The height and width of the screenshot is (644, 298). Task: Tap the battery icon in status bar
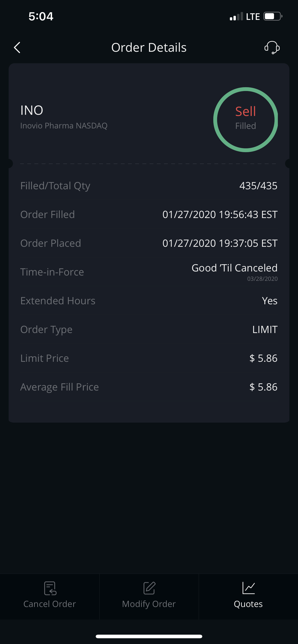coord(273,17)
